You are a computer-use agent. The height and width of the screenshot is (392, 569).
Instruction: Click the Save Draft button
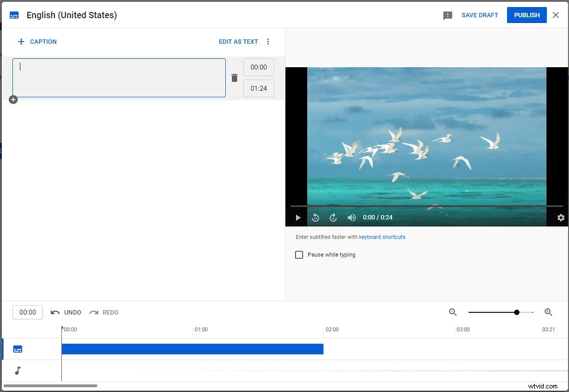click(479, 15)
